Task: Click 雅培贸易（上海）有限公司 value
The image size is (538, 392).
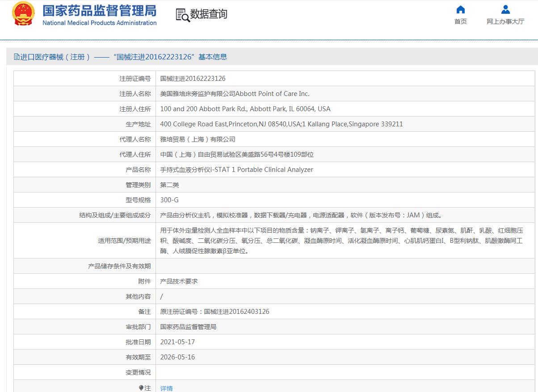Action: 198,139
